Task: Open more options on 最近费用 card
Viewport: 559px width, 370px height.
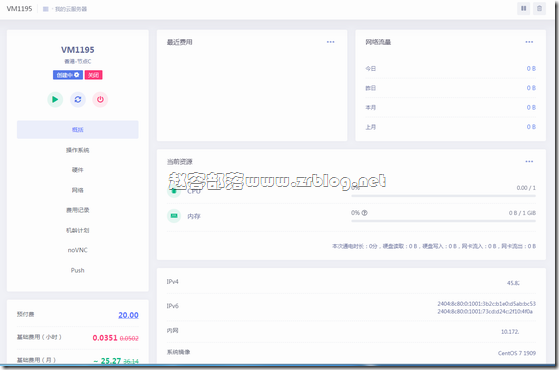Action: point(330,42)
